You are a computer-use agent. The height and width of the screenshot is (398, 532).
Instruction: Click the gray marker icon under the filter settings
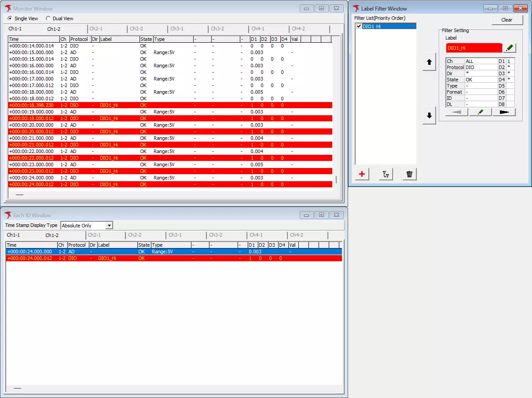(456, 112)
